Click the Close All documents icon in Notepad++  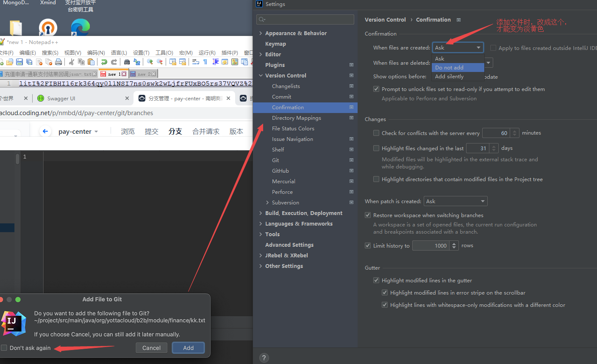pos(49,62)
